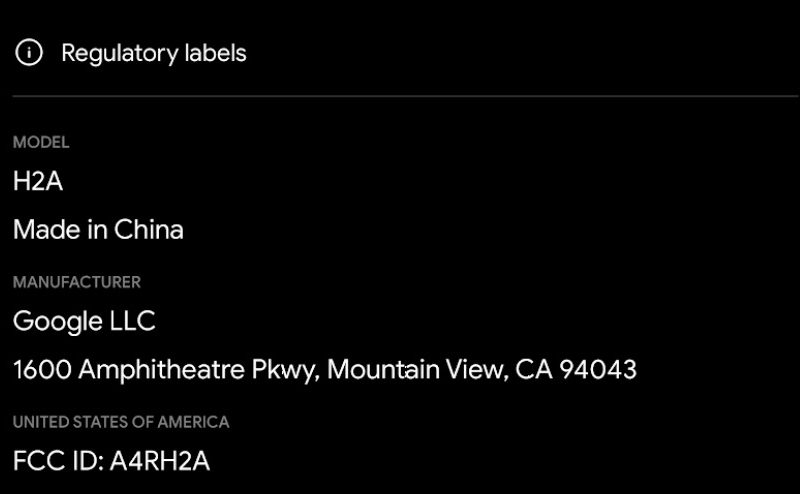Click the UNITED STATES OF AMERICA label
The height and width of the screenshot is (494, 800).
(x=121, y=422)
